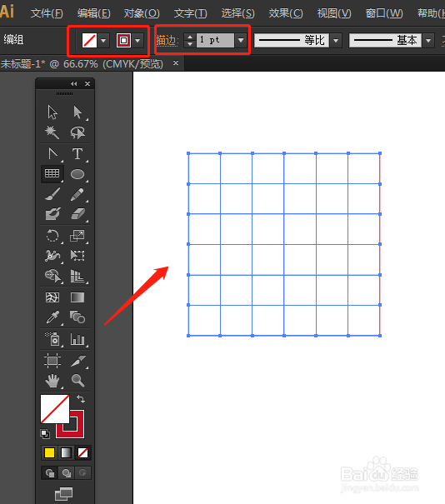Select the Rotate tool

coord(52,236)
